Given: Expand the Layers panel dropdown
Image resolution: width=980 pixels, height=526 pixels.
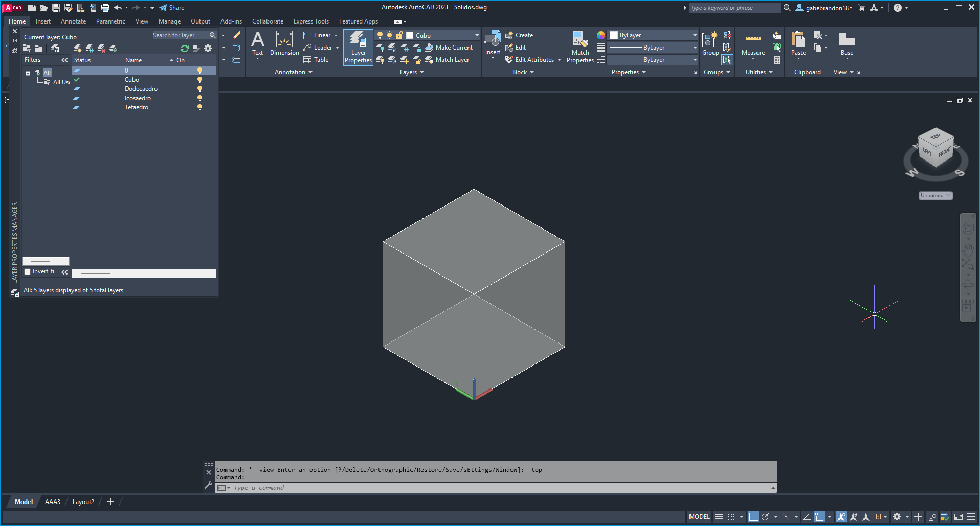Looking at the screenshot, I should coord(412,72).
